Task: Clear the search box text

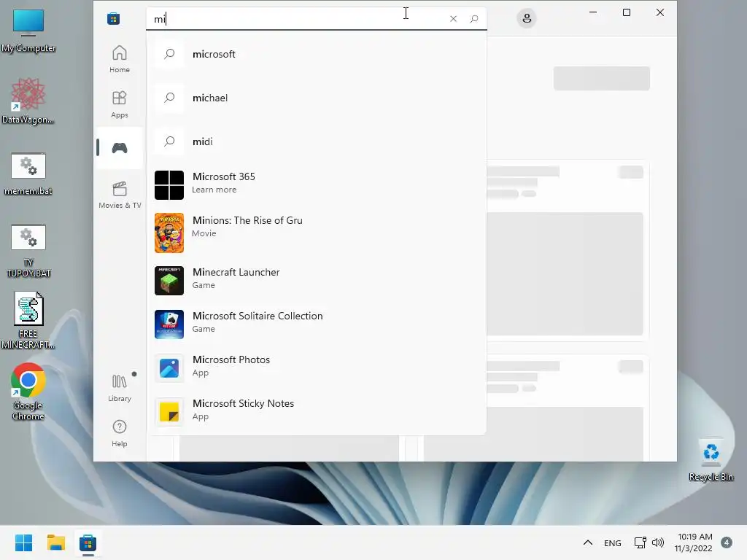Action: coord(453,18)
